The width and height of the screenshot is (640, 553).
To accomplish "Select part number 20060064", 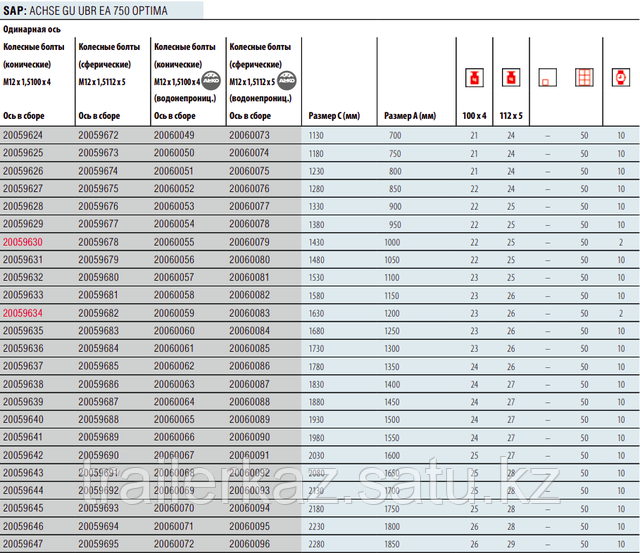I will tap(174, 402).
